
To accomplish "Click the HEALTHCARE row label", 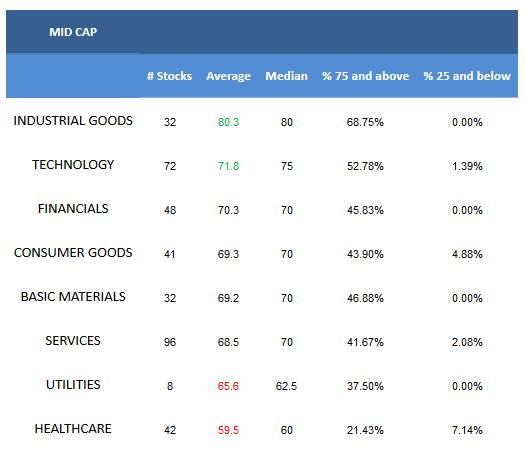I will [73, 429].
